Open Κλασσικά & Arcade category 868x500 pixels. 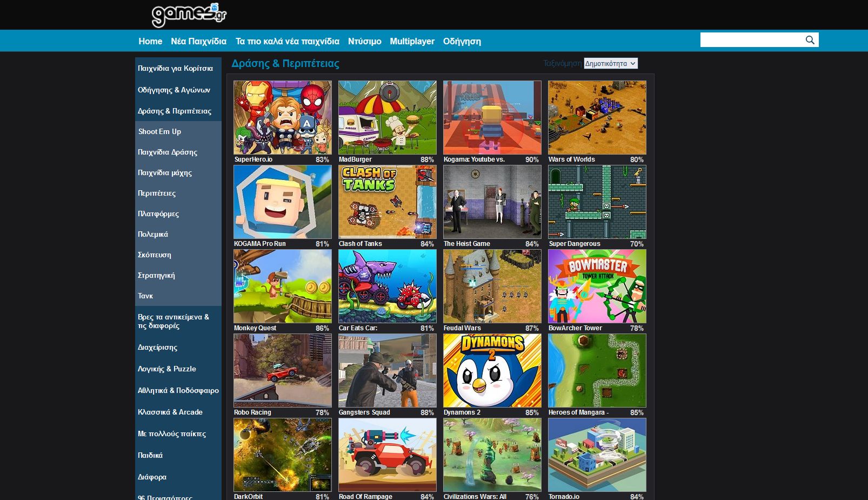coord(178,412)
